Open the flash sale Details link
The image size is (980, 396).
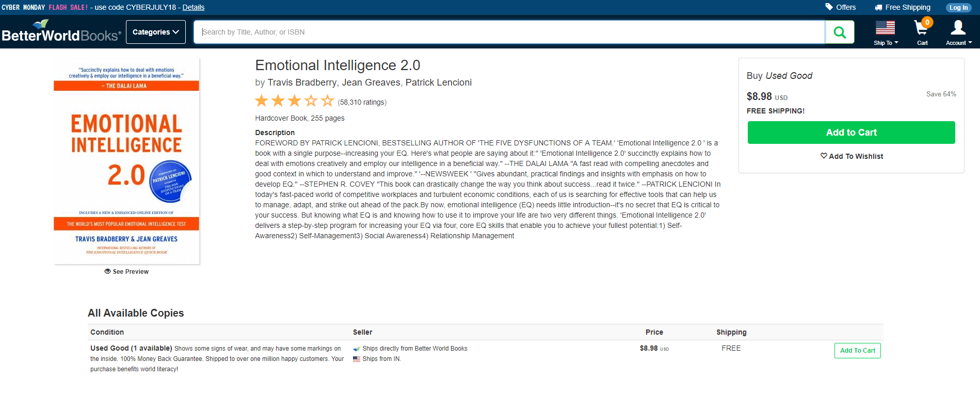(x=194, y=7)
